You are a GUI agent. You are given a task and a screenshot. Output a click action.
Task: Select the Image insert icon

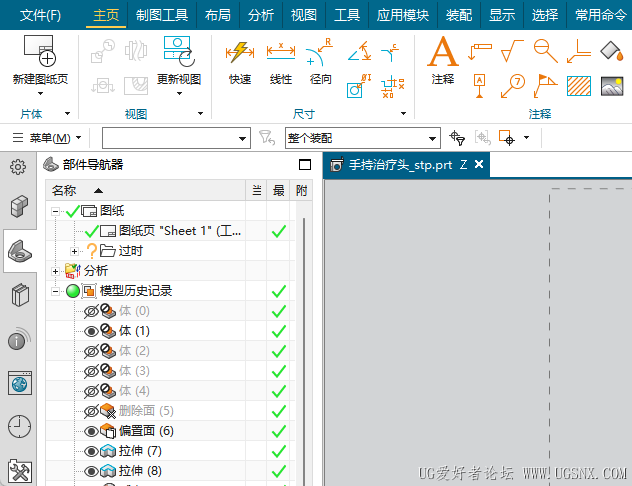(x=612, y=86)
